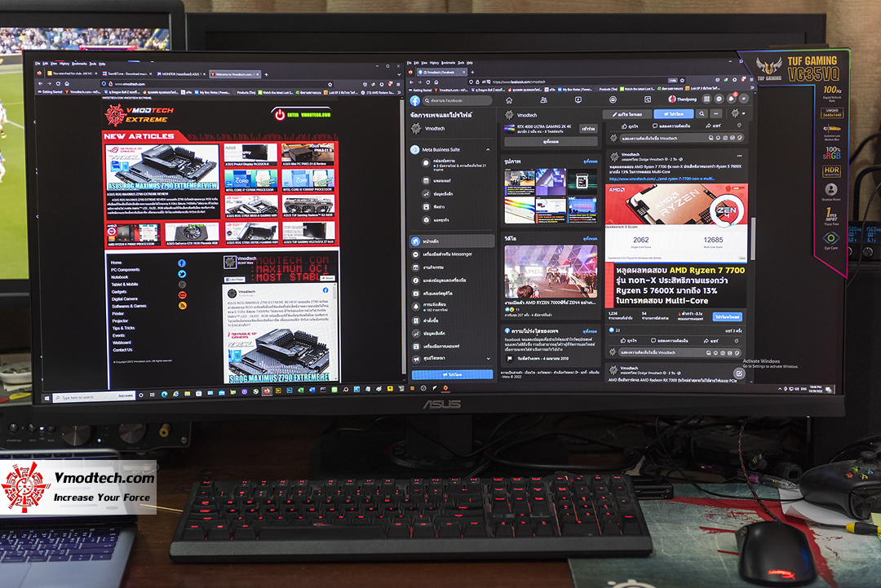Click the RSS feed icon on Vmodtech page
Image resolution: width=881 pixels, height=588 pixels.
click(182, 306)
